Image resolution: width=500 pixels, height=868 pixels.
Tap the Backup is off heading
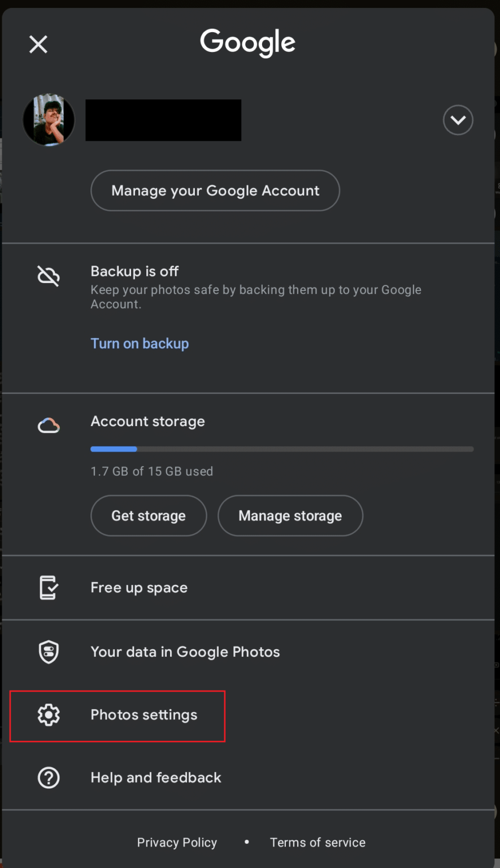pyautogui.click(x=134, y=271)
